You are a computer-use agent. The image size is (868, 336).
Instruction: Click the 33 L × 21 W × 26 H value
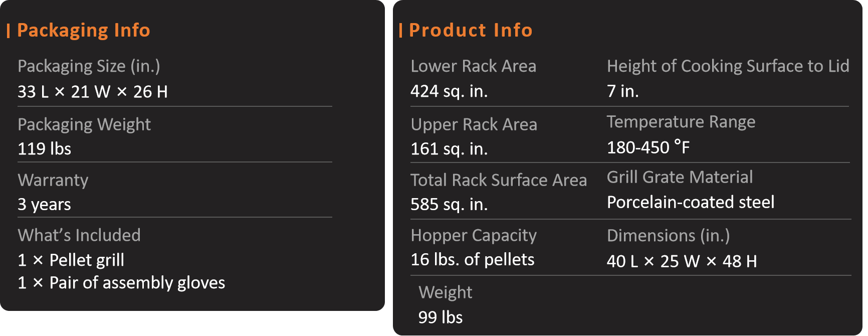[93, 92]
